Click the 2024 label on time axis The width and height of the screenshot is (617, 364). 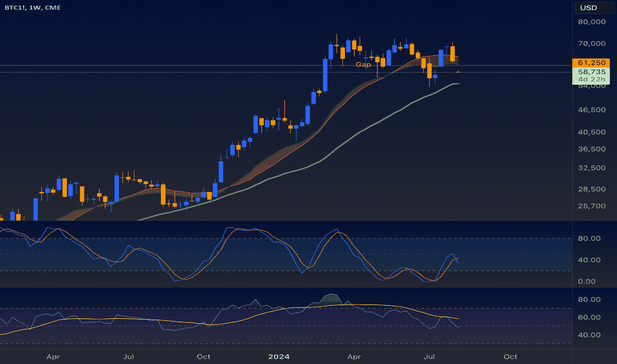[x=279, y=357]
